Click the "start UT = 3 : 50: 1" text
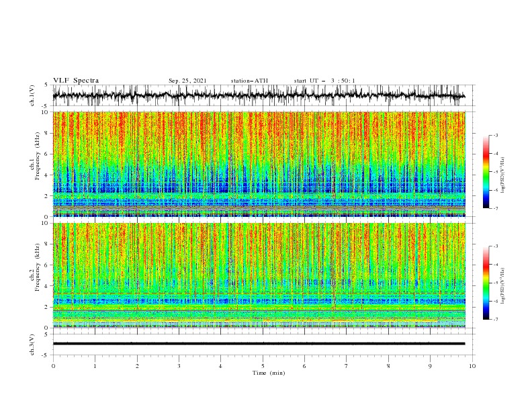 click(x=324, y=81)
